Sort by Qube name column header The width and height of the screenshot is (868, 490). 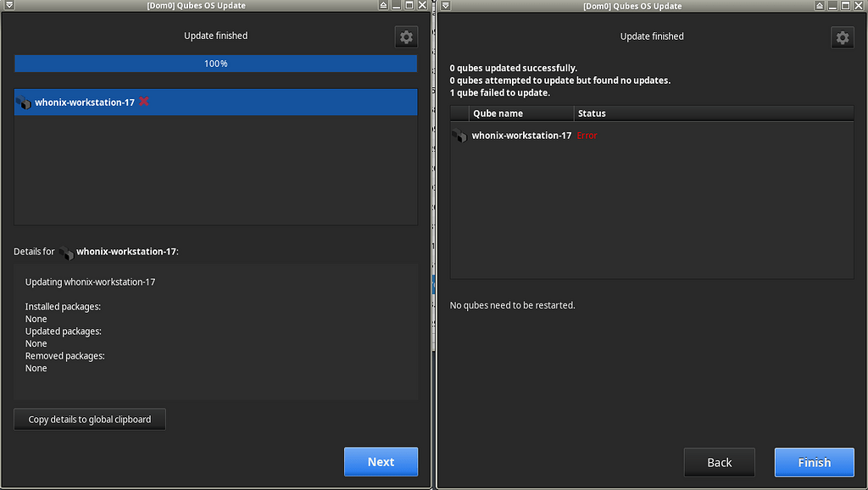[x=521, y=114]
